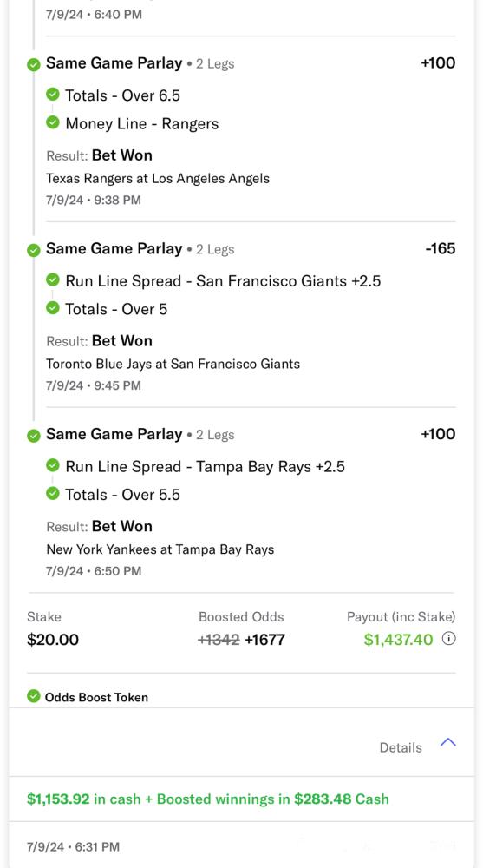This screenshot has height=868, width=483.
Task: Tap the cash plus boosted winnings summary
Action: [208, 799]
